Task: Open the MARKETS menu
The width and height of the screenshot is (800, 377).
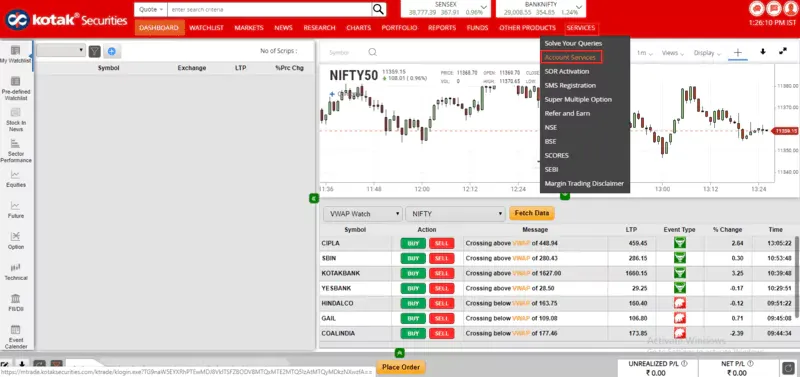Action: (x=249, y=28)
